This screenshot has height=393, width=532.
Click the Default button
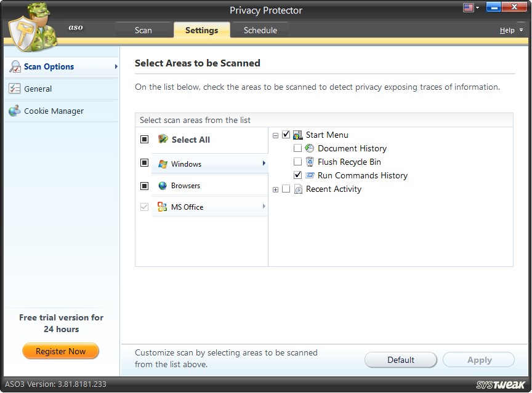click(400, 360)
